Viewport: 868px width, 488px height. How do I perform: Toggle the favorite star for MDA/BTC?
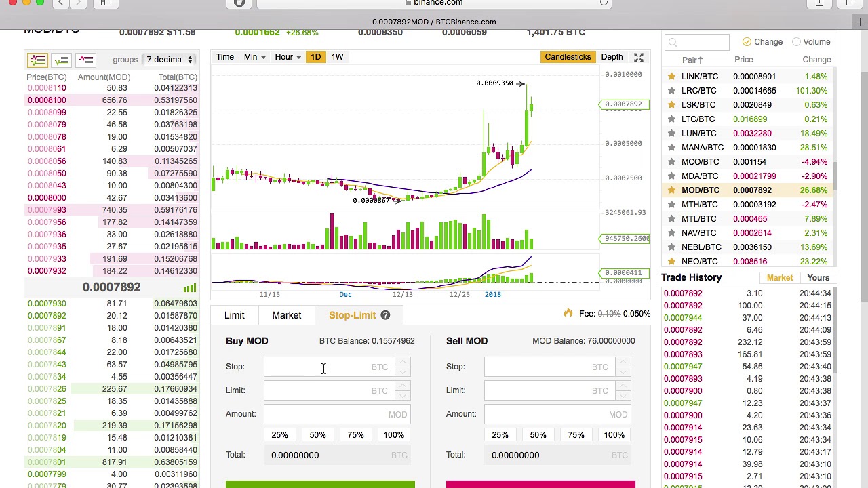tap(671, 176)
